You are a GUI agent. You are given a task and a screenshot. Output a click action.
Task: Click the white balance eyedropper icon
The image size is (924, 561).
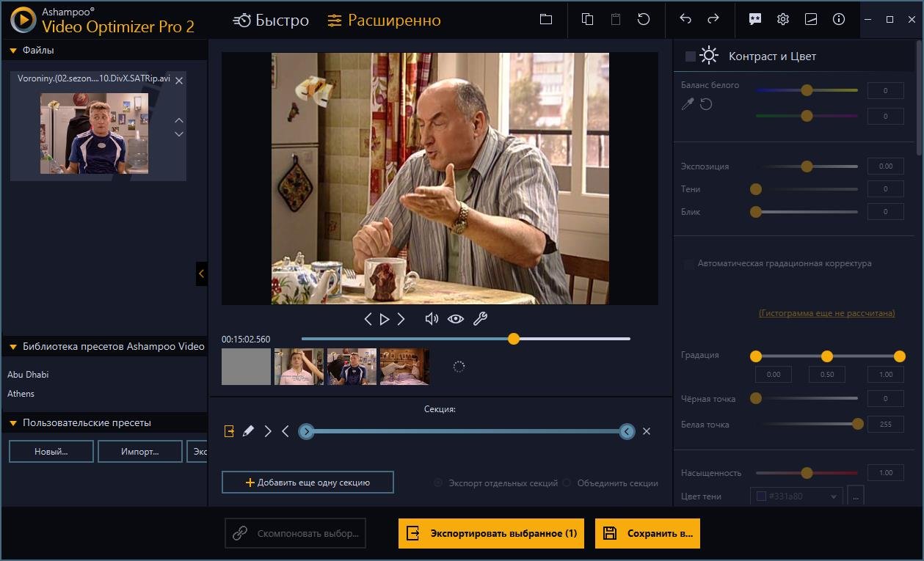point(688,105)
